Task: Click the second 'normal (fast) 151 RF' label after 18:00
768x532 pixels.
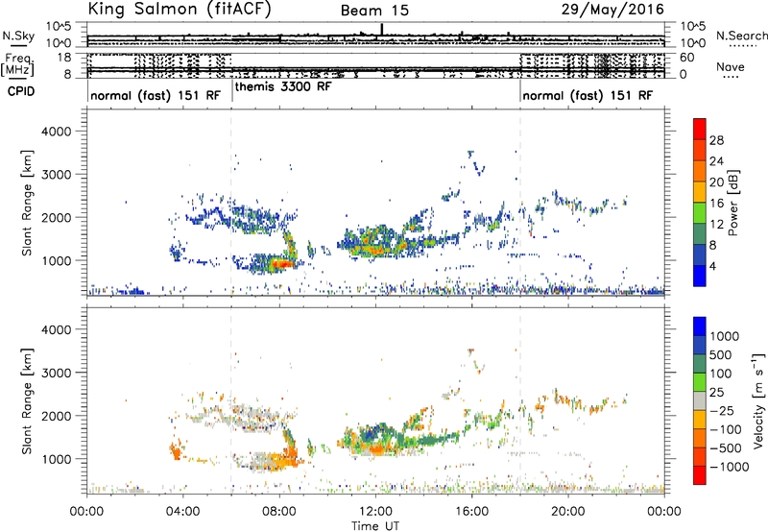Action: (x=588, y=95)
